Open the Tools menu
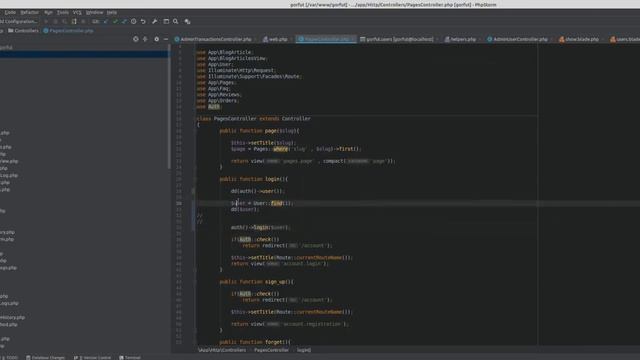The width and height of the screenshot is (640, 360). tap(62, 12)
